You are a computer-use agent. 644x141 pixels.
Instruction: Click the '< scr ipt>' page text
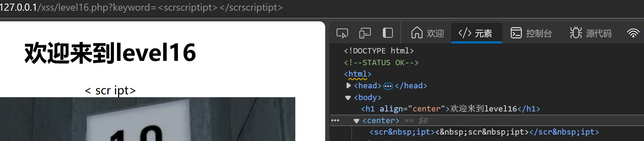point(110,90)
